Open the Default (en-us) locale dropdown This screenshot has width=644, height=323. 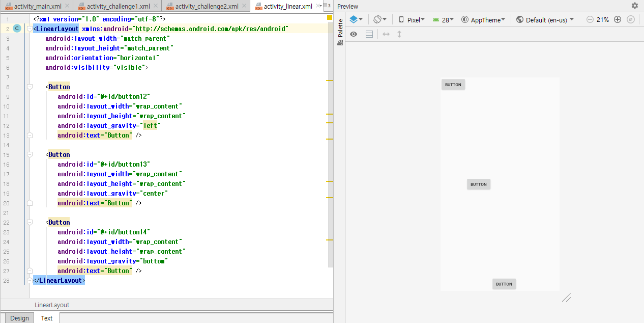tap(545, 19)
